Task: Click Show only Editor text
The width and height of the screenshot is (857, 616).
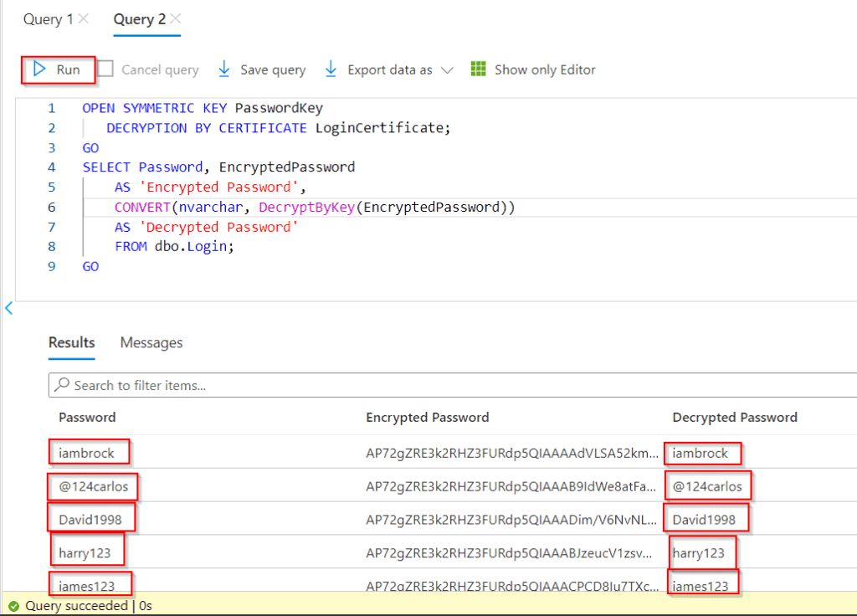Action: [545, 70]
